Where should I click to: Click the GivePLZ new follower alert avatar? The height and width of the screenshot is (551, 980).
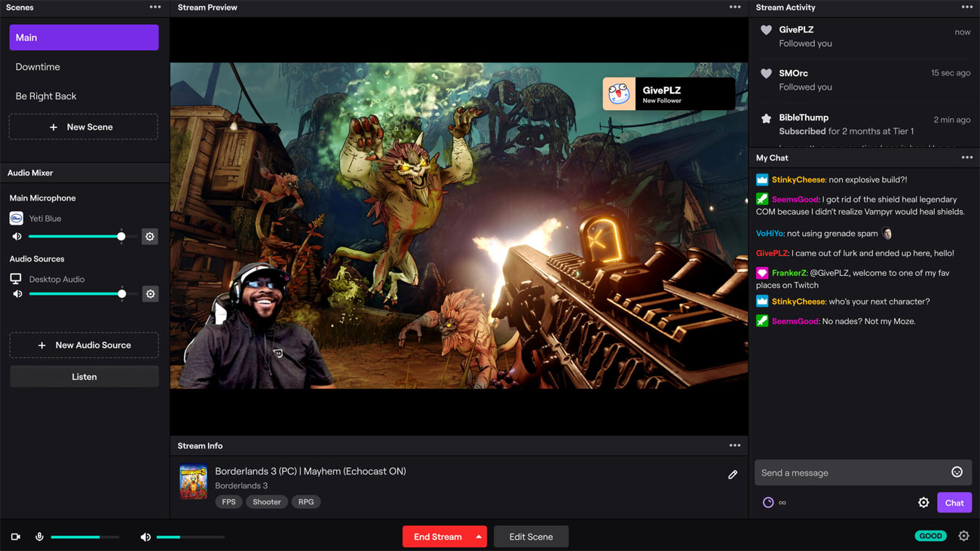[620, 94]
